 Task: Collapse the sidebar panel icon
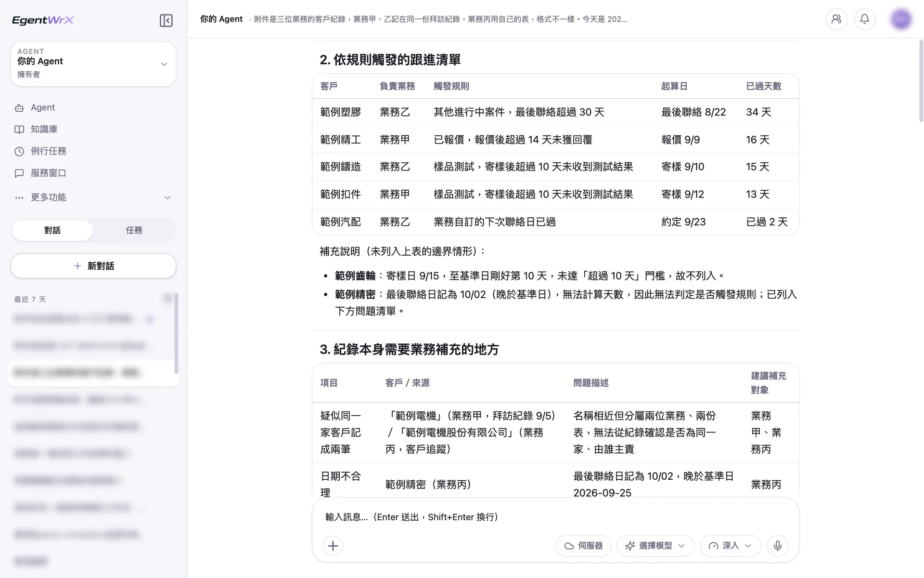point(166,20)
